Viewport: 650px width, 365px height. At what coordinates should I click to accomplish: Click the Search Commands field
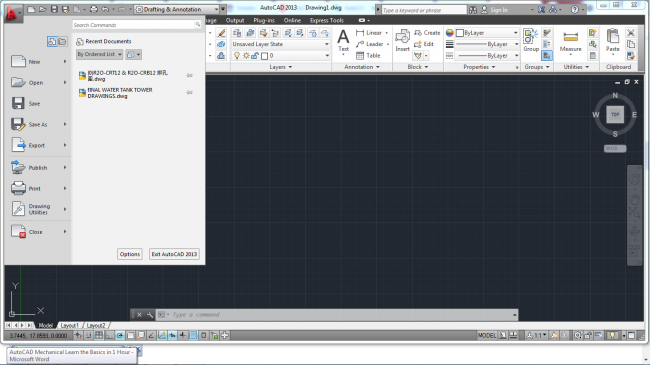137,25
